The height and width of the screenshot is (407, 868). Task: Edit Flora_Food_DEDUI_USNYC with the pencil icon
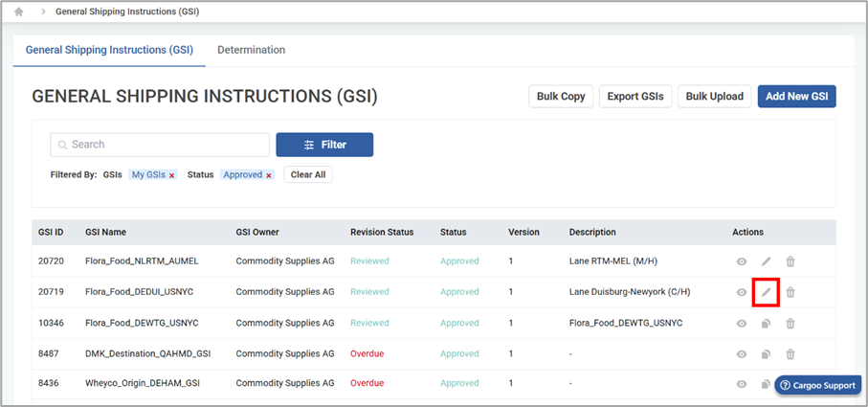coord(767,292)
